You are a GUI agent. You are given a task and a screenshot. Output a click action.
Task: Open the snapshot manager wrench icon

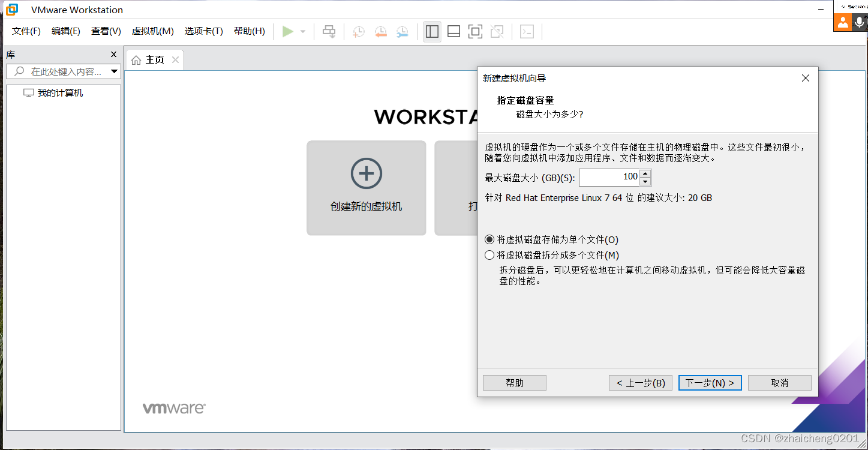(402, 32)
